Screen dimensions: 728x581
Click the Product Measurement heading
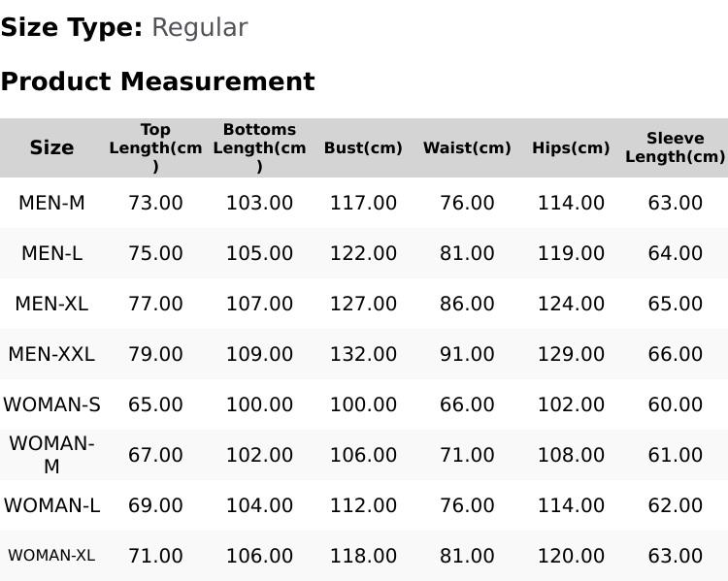coord(158,81)
